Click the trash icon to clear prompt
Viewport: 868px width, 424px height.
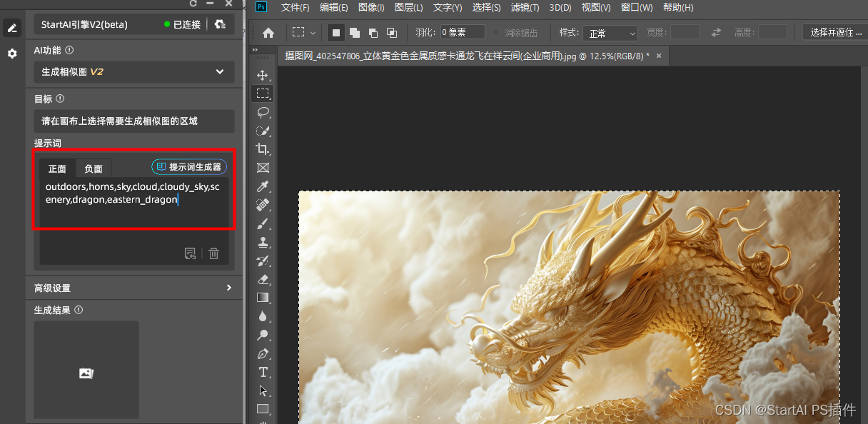tap(214, 253)
